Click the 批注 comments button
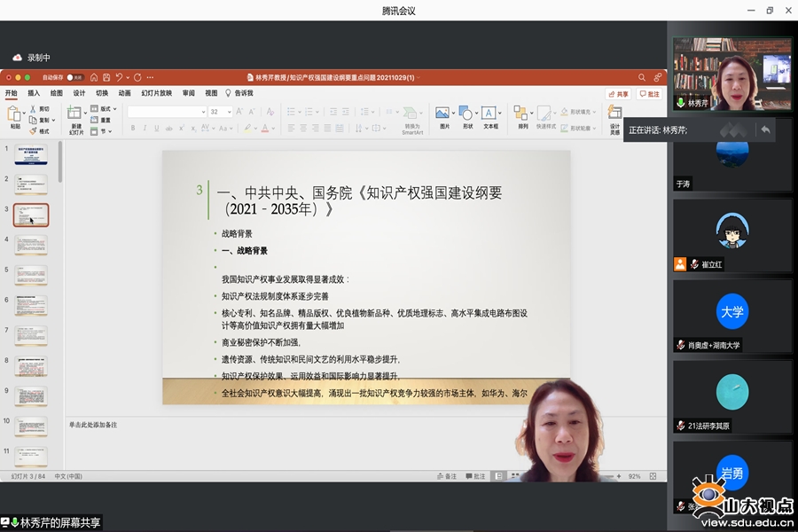Viewport: 798px width, 532px height. tap(649, 94)
